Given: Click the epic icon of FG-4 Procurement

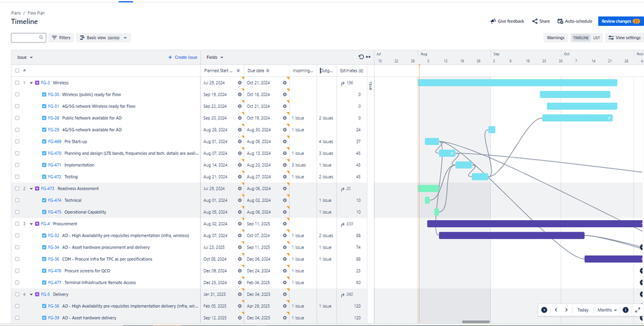Looking at the screenshot, I should pos(37,224).
